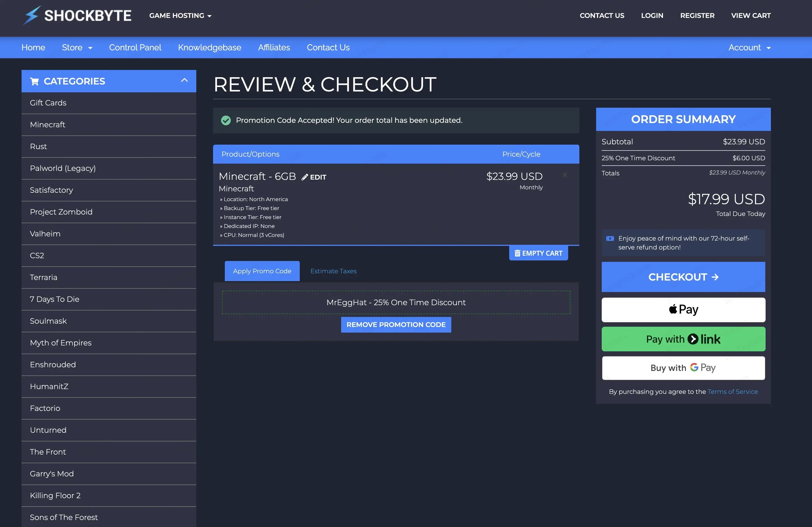Open the Game Hosting dropdown
Screen dimensions: 812x527
click(180, 16)
